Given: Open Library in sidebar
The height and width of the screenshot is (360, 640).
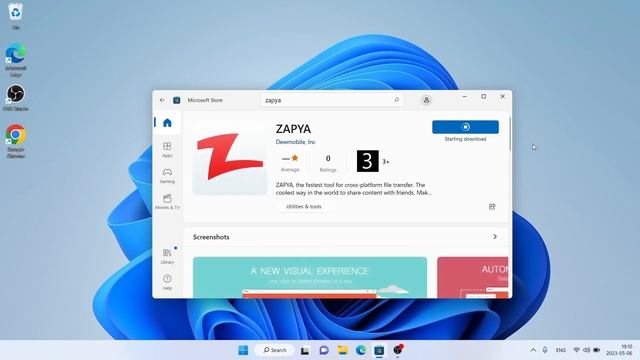Looking at the screenshot, I should (x=167, y=256).
